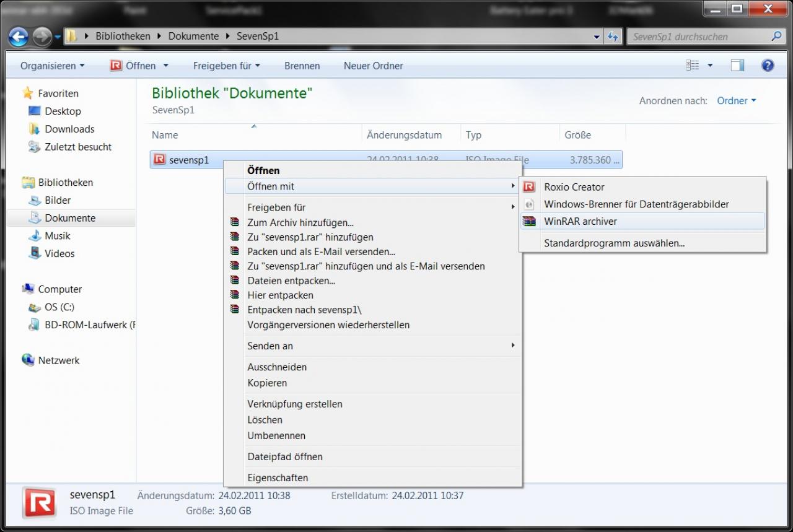
Task: Click the Brennen toolbar button
Action: (x=302, y=66)
